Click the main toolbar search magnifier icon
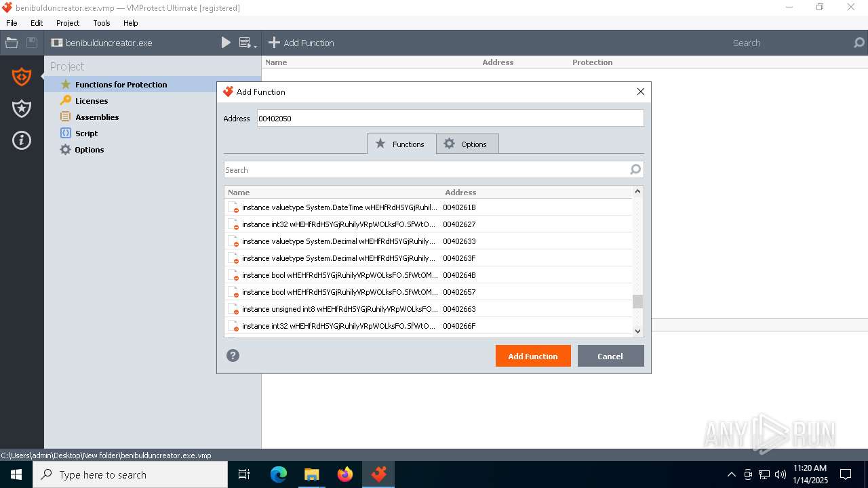Viewport: 868px width, 488px height. [859, 43]
